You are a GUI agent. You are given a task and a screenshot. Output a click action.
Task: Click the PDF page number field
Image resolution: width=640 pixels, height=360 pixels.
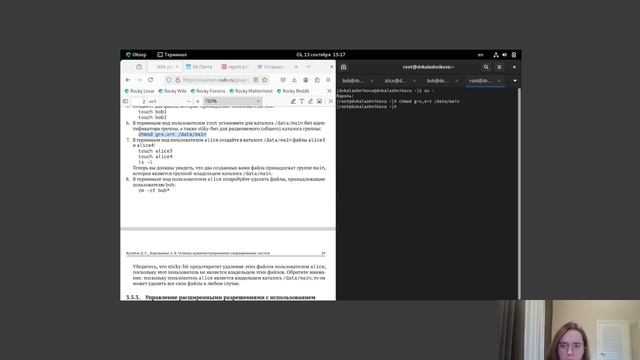coord(139,101)
